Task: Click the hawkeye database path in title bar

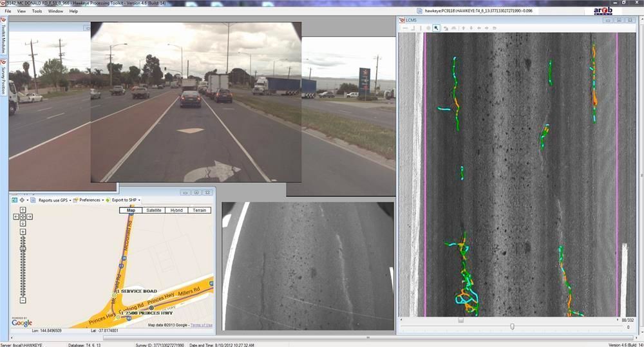Action: [x=478, y=11]
